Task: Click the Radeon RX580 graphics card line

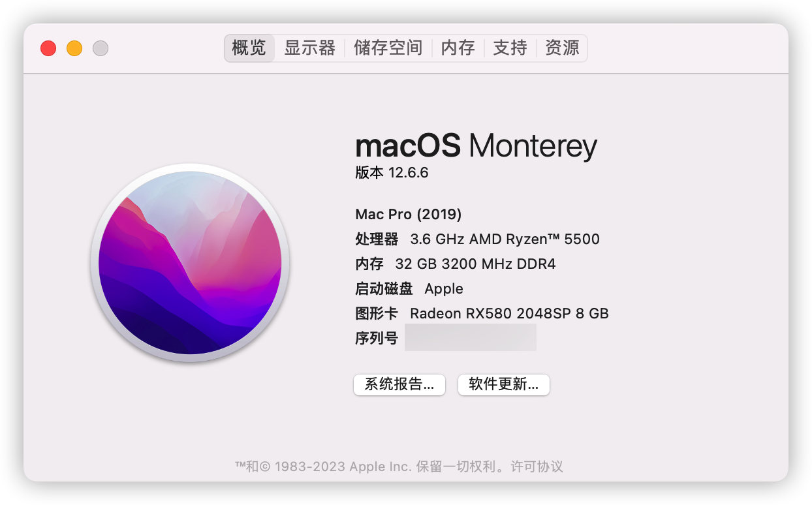Action: coord(482,314)
